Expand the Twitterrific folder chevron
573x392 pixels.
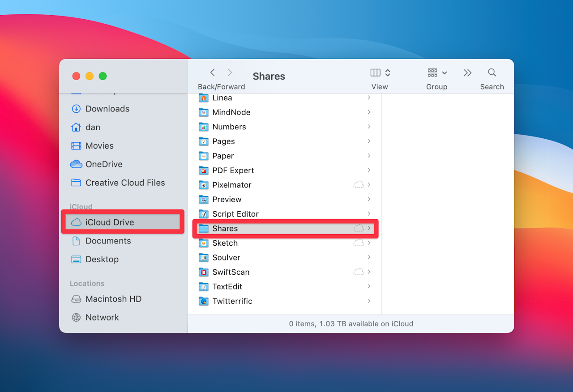click(369, 301)
